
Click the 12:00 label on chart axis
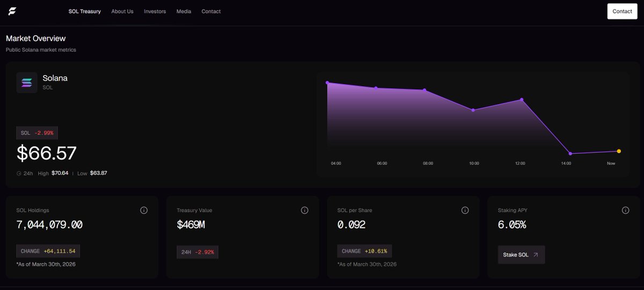[520, 163]
